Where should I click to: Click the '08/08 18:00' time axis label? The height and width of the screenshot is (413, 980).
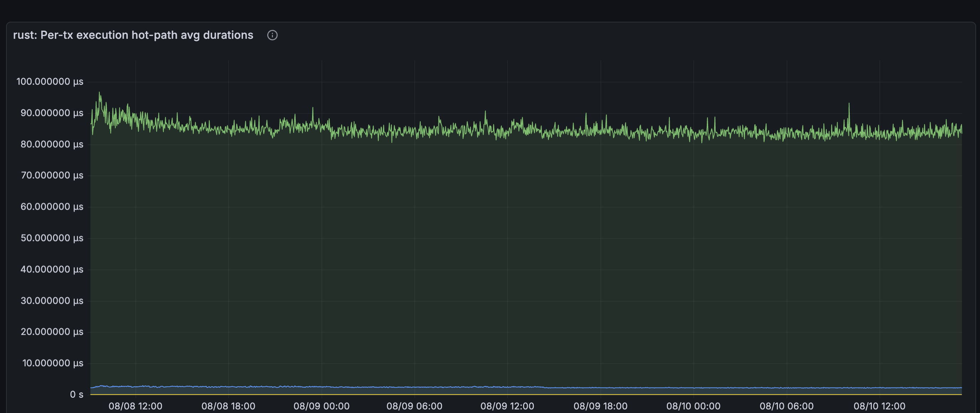tap(228, 406)
